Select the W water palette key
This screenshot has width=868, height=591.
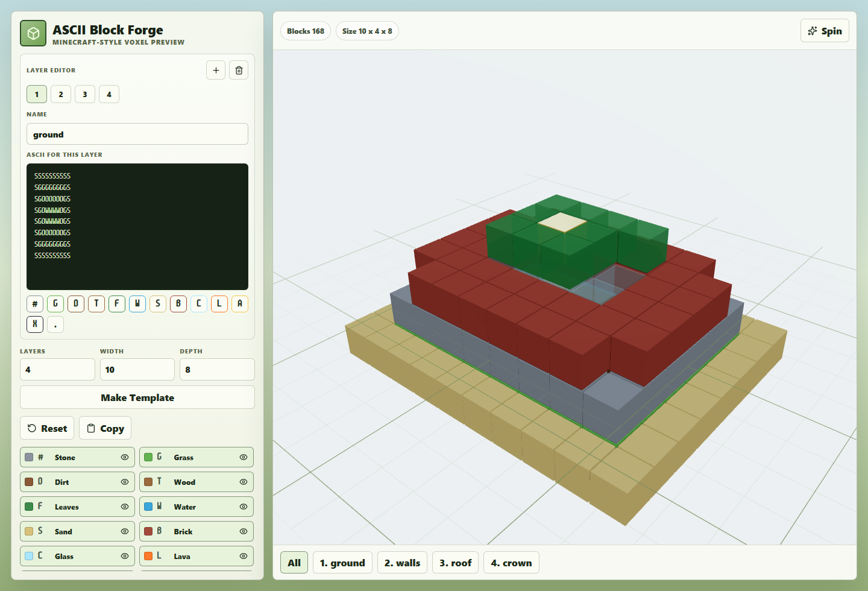pyautogui.click(x=137, y=304)
